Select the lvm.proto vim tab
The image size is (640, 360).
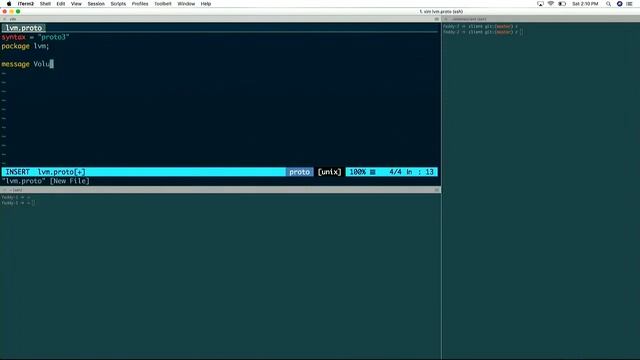(23, 28)
